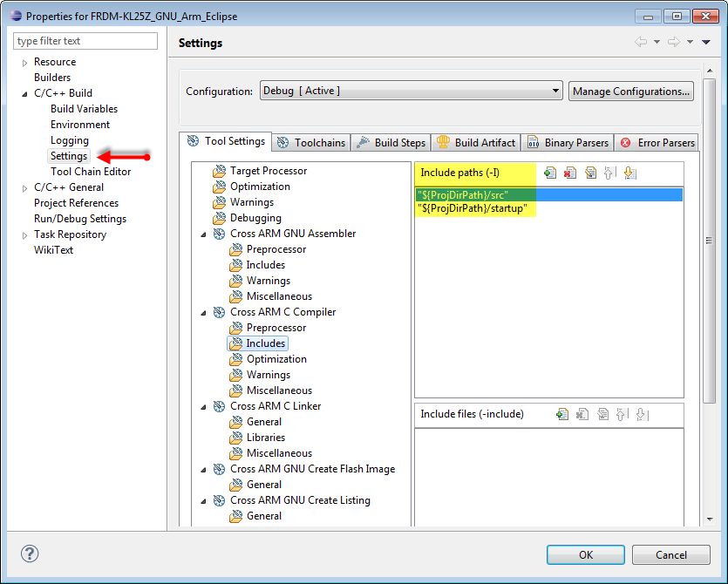The image size is (728, 584).
Task: Collapse the C/C++ Build tree node
Action: (x=24, y=93)
